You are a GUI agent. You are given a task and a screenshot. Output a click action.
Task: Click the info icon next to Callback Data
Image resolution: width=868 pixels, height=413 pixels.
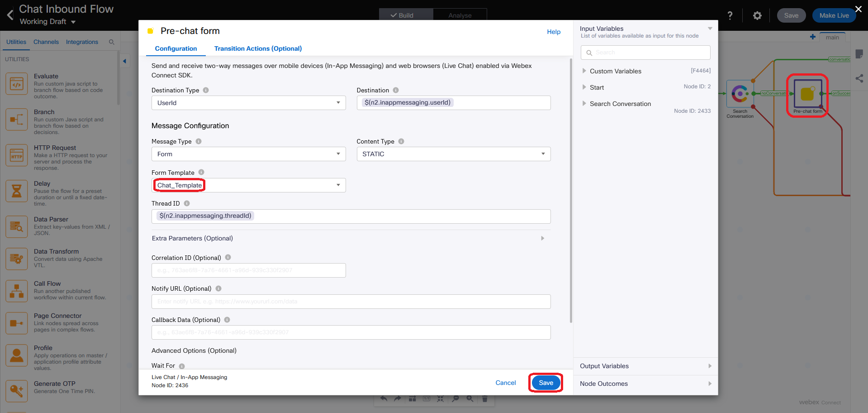click(227, 320)
